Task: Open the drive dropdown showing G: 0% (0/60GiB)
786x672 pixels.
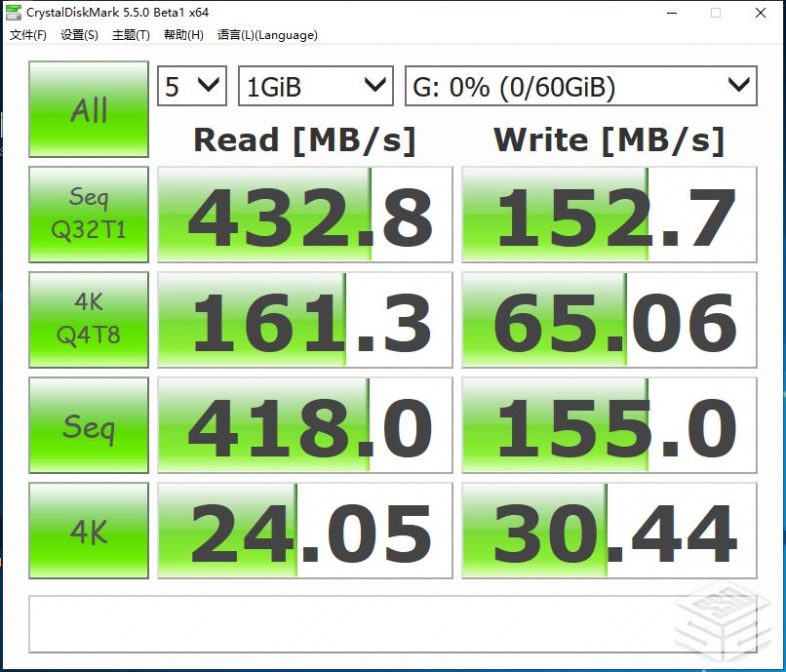Action: (581, 86)
